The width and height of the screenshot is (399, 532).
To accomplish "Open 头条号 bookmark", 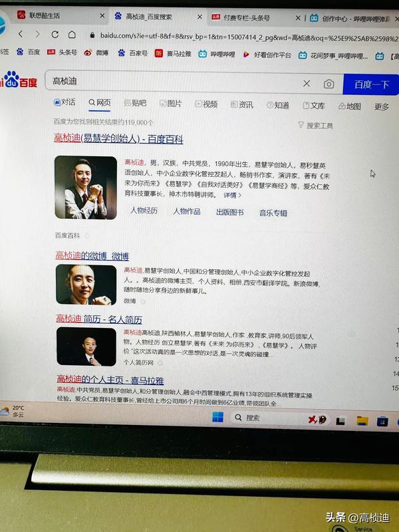I will tap(62, 53).
